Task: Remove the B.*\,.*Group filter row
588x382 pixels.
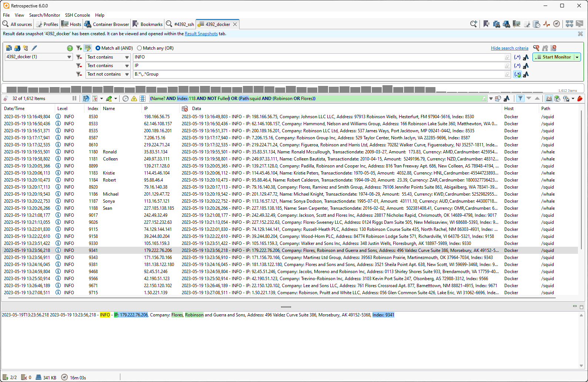Action: coord(79,74)
